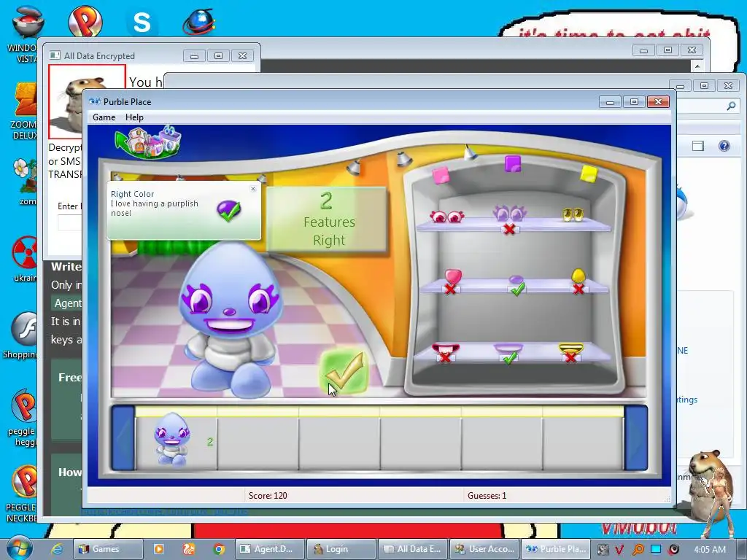Open the Zoom Deluxe desktop shortcut
This screenshot has width=747, height=560.
point(25,111)
